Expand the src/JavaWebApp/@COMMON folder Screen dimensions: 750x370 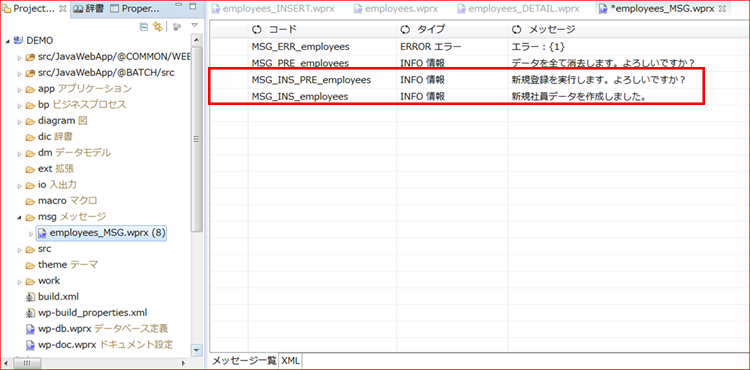coord(19,58)
